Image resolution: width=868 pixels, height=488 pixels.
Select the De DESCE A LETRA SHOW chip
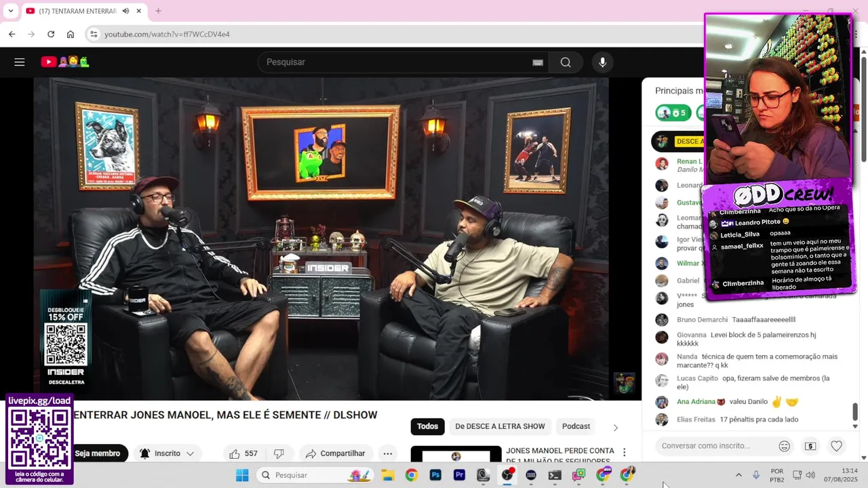pos(500,426)
